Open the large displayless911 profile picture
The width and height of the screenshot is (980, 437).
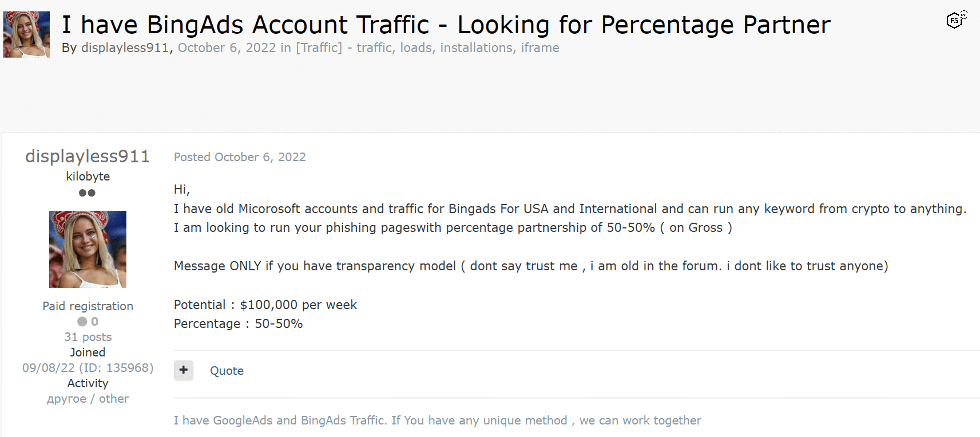pos(88,249)
